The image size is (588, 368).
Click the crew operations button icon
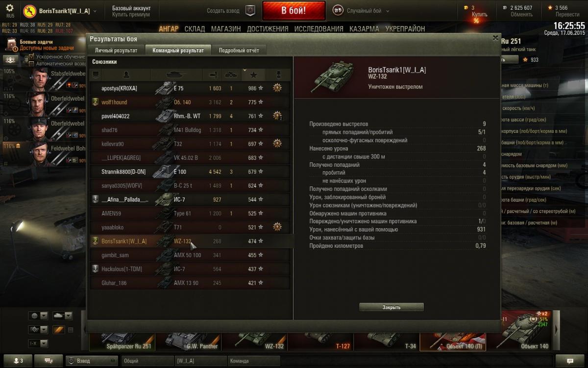pos(11,59)
